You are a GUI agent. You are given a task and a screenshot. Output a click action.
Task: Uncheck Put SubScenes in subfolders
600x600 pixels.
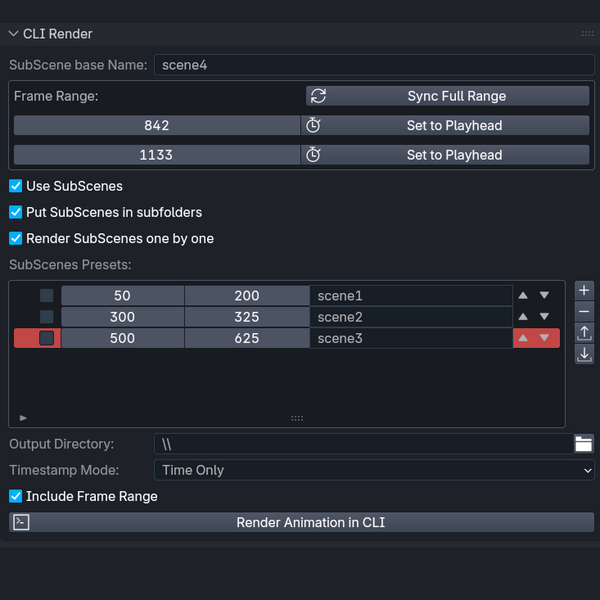16,212
